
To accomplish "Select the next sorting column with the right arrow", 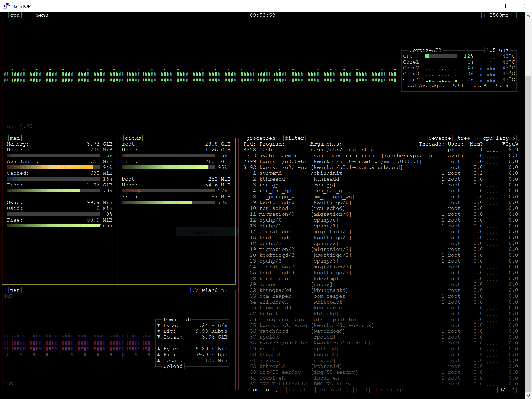I will point(514,138).
